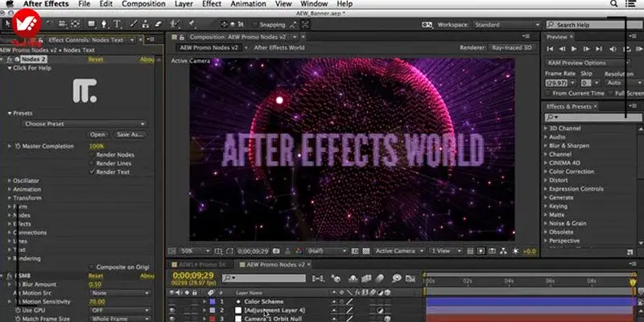Toggle Hide Shy Layers in timeline

click(x=353, y=279)
